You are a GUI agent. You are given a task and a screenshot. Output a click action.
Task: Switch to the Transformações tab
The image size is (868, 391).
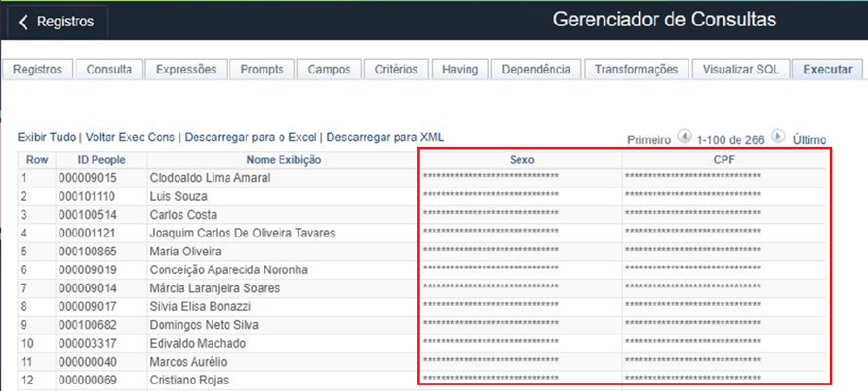click(x=636, y=70)
